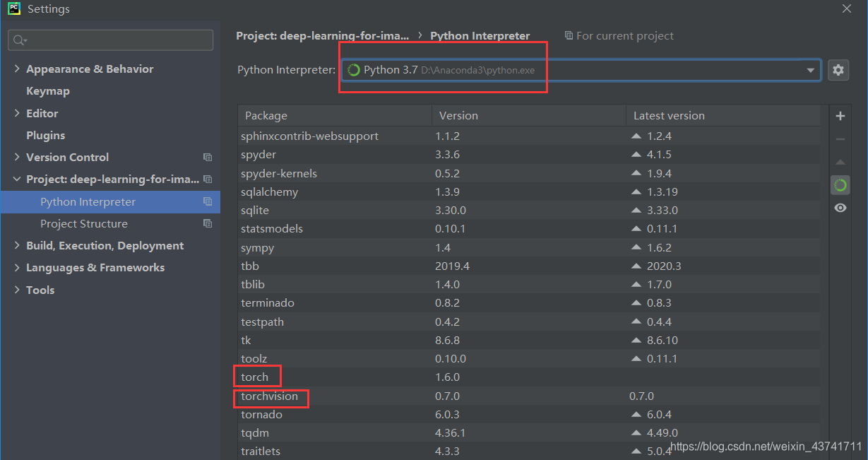The image size is (868, 460).
Task: Click the magnifier icon in the search field
Action: pyautogui.click(x=17, y=40)
